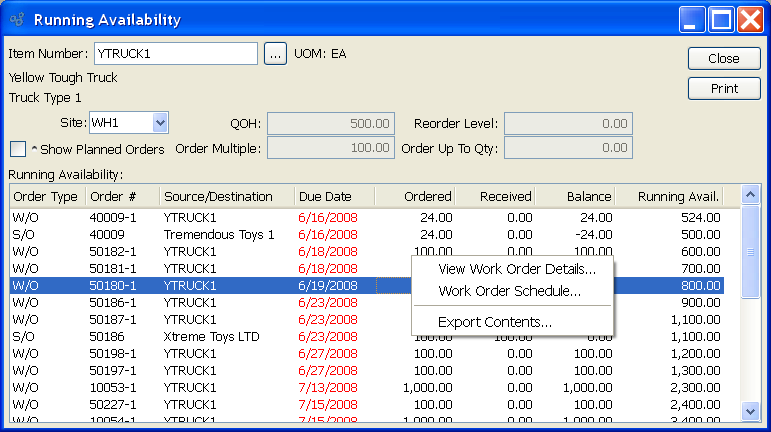Select View Work Order Details menu item
771x432 pixels.
517,269
